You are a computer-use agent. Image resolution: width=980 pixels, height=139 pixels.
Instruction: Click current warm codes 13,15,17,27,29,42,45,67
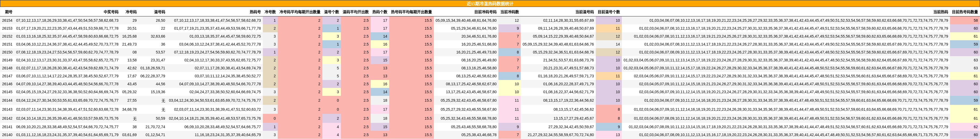point(574,119)
